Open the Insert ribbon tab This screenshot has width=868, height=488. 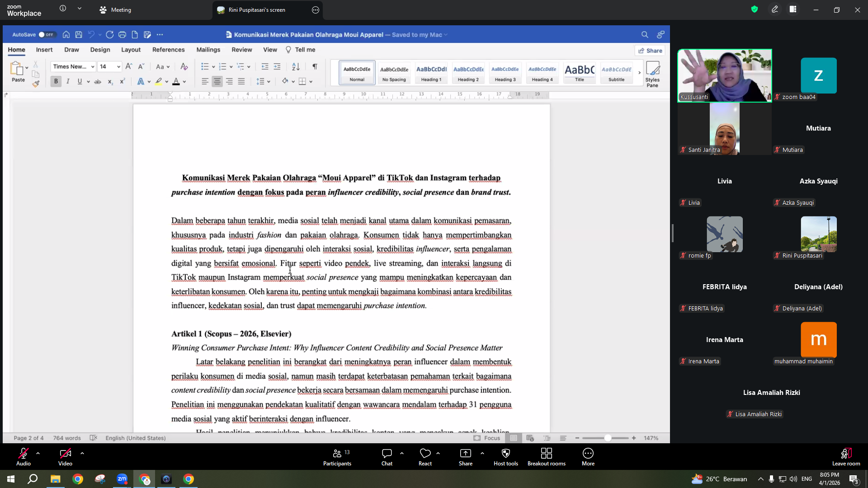pyautogui.click(x=44, y=50)
